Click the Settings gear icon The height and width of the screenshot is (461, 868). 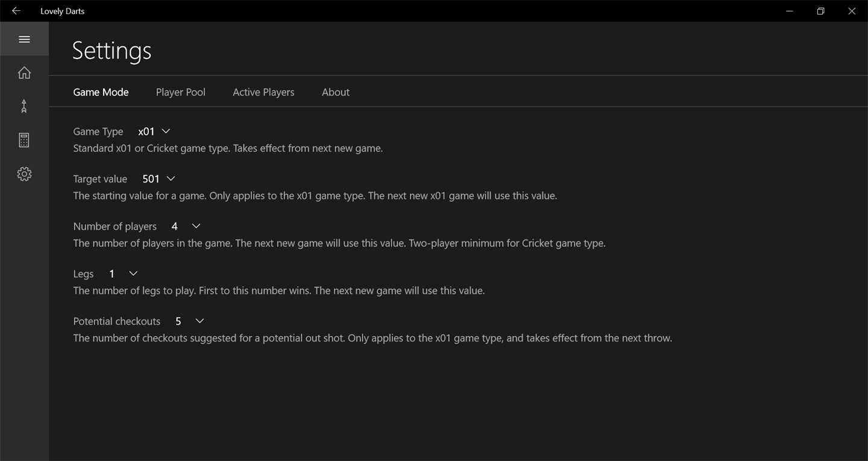click(24, 174)
